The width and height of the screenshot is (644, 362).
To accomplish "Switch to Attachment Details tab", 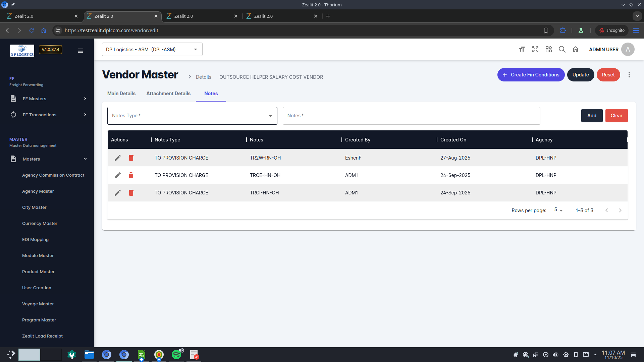I will point(168,94).
